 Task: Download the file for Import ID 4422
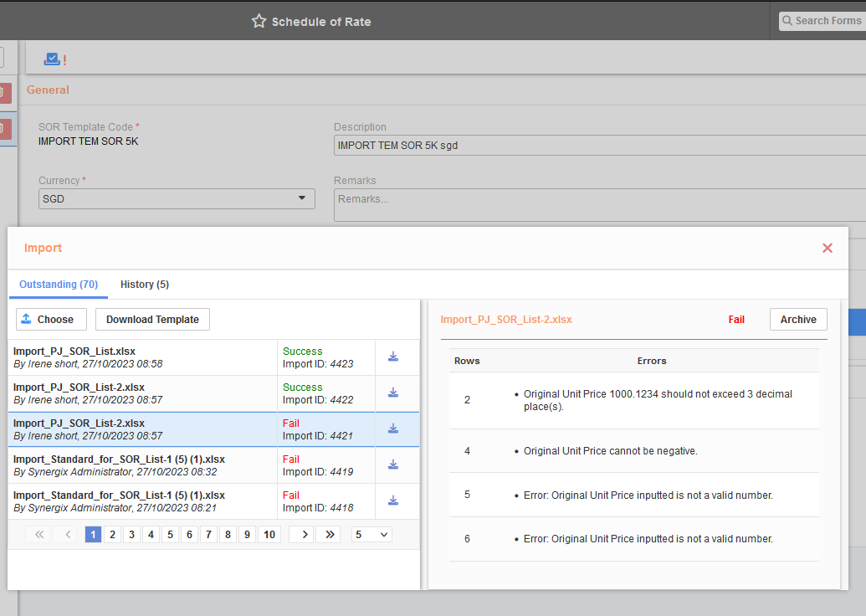[x=392, y=392]
